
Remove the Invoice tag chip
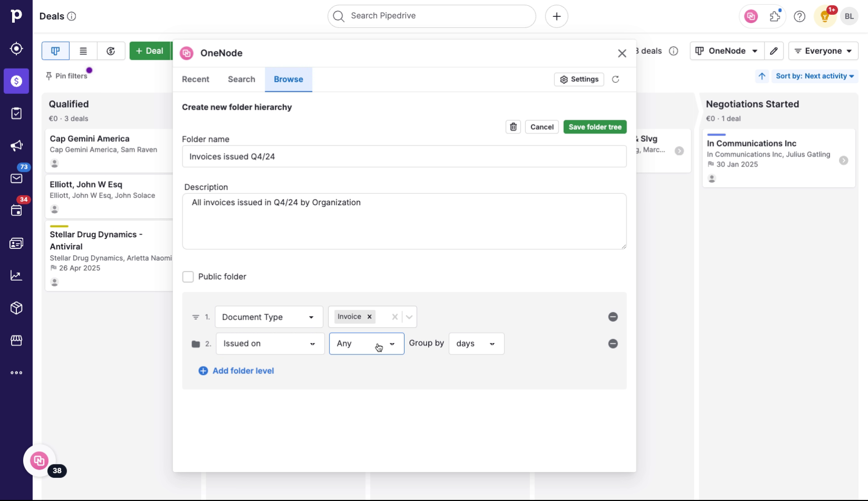(x=370, y=317)
